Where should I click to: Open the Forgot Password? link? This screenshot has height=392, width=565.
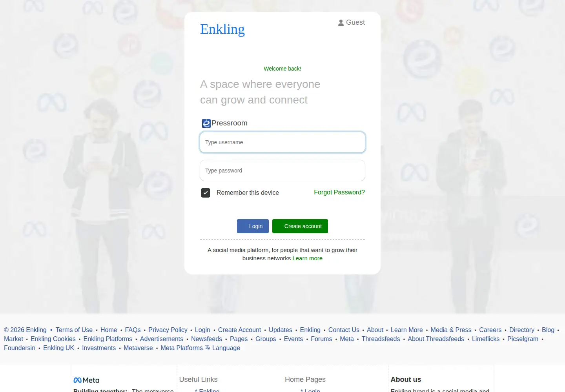[339, 192]
